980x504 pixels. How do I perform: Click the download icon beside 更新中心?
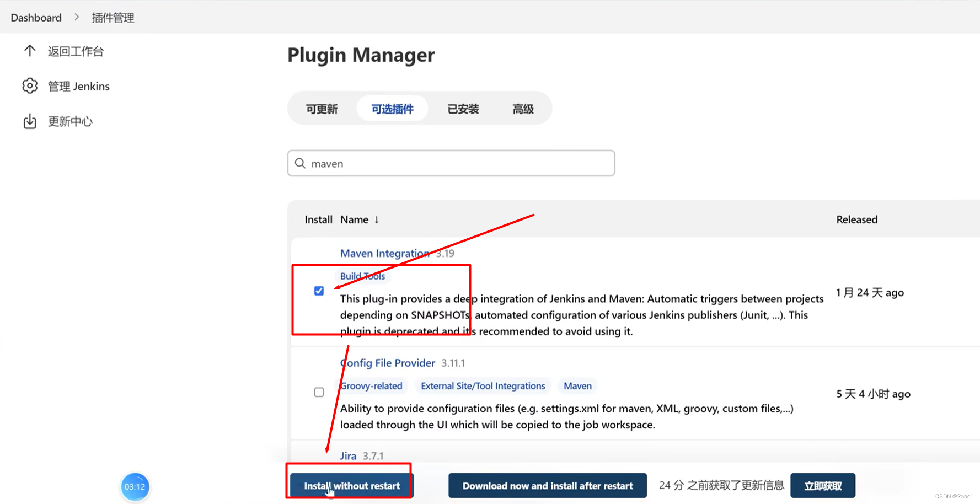30,121
